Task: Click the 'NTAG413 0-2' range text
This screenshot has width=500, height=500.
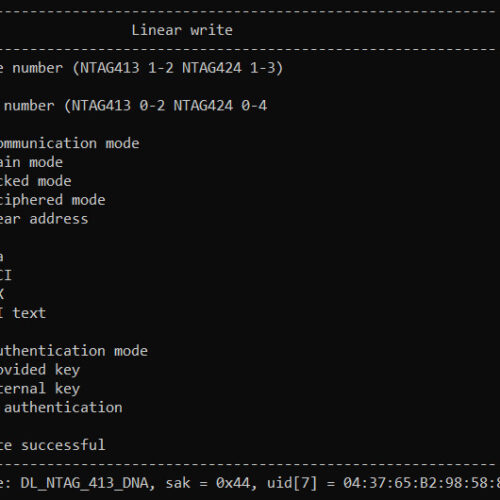Action: click(118, 106)
